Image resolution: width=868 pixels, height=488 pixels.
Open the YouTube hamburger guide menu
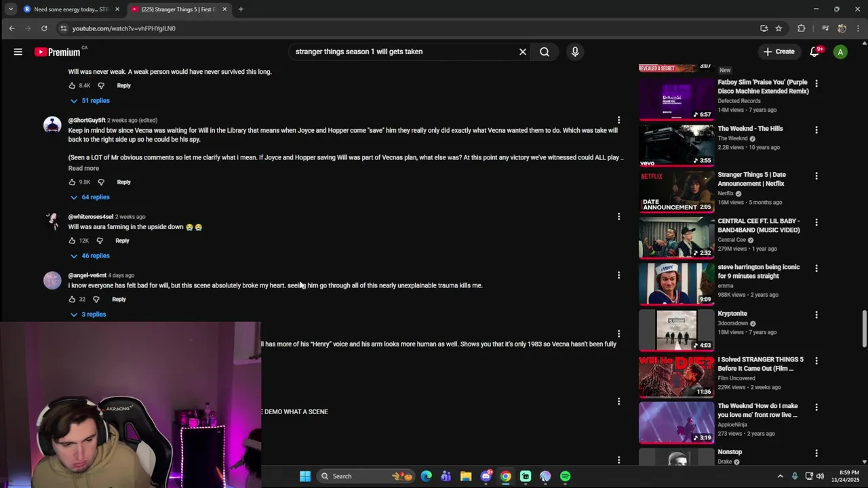click(x=18, y=52)
